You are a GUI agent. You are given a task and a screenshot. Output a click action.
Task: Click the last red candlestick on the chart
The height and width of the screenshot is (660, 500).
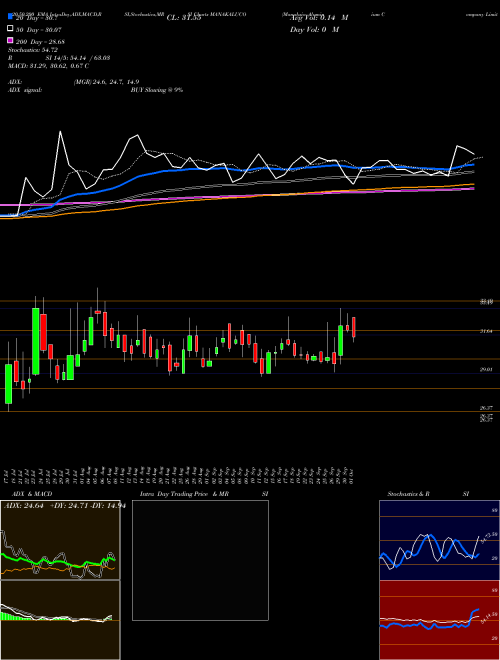click(x=354, y=327)
